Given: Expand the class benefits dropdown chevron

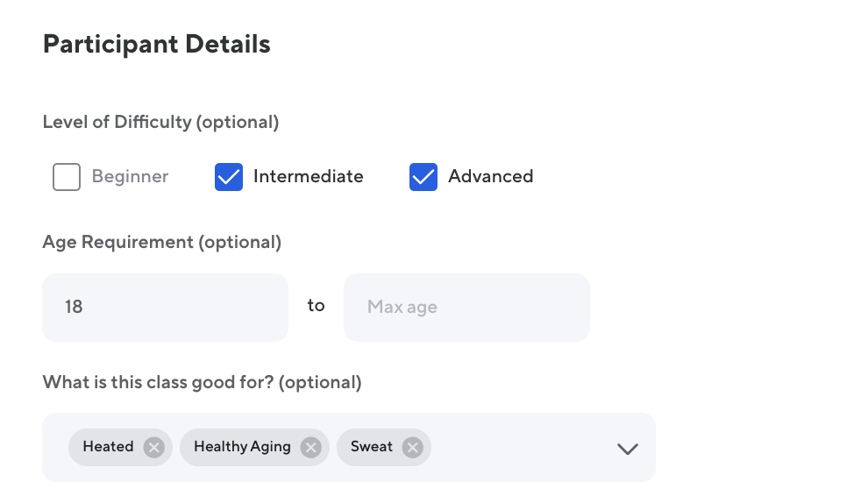Looking at the screenshot, I should tap(627, 449).
